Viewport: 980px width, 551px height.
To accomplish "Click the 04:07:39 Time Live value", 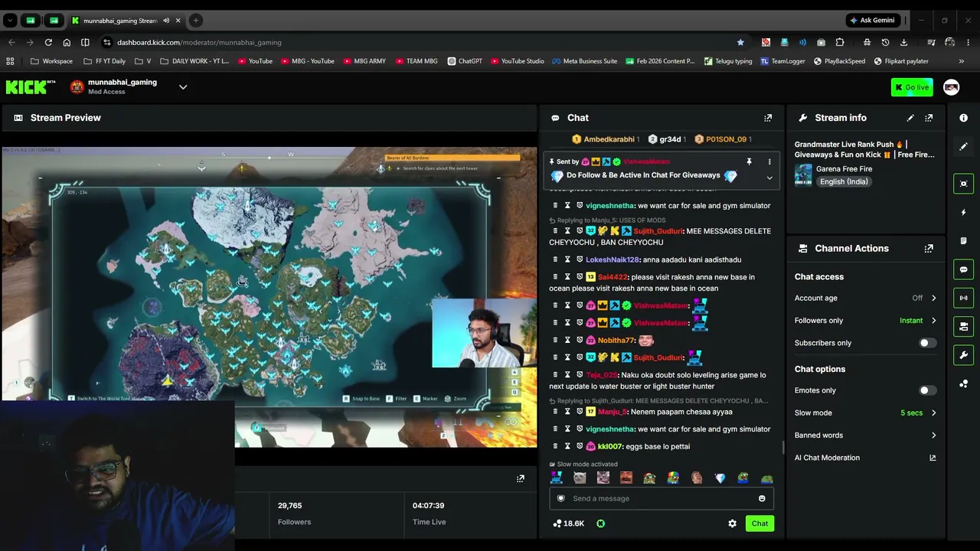I will tap(428, 506).
